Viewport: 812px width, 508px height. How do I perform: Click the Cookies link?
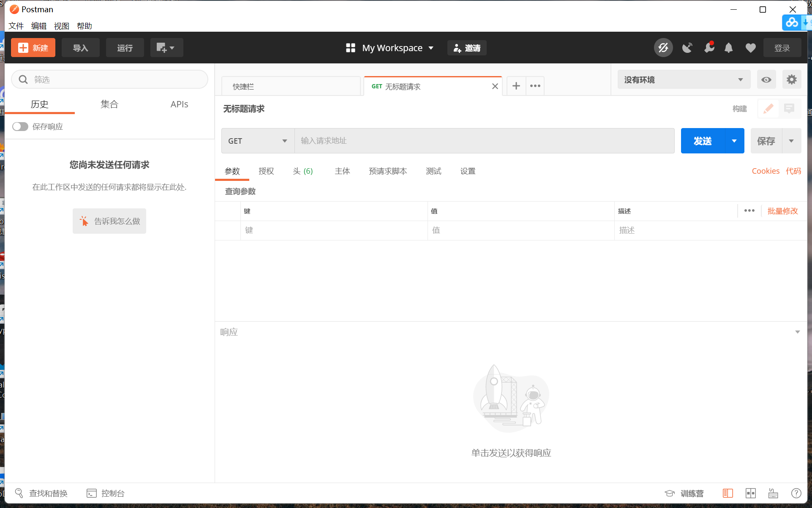[x=765, y=171]
